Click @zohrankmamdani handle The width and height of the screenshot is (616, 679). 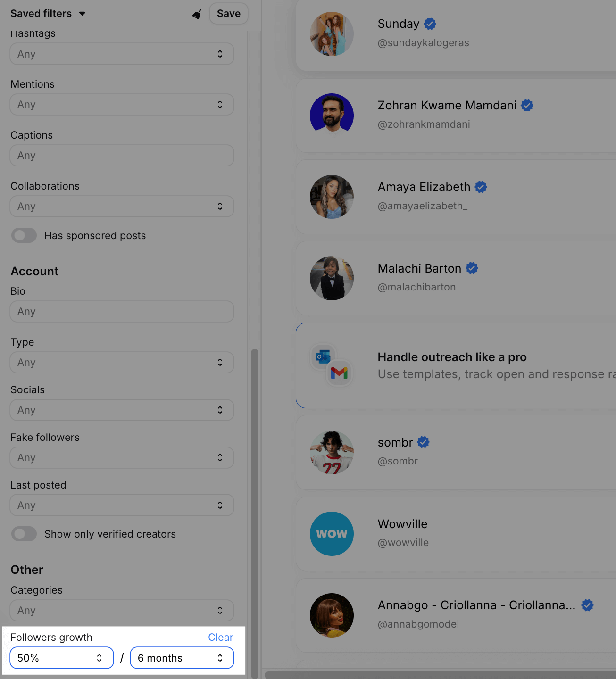click(x=424, y=124)
